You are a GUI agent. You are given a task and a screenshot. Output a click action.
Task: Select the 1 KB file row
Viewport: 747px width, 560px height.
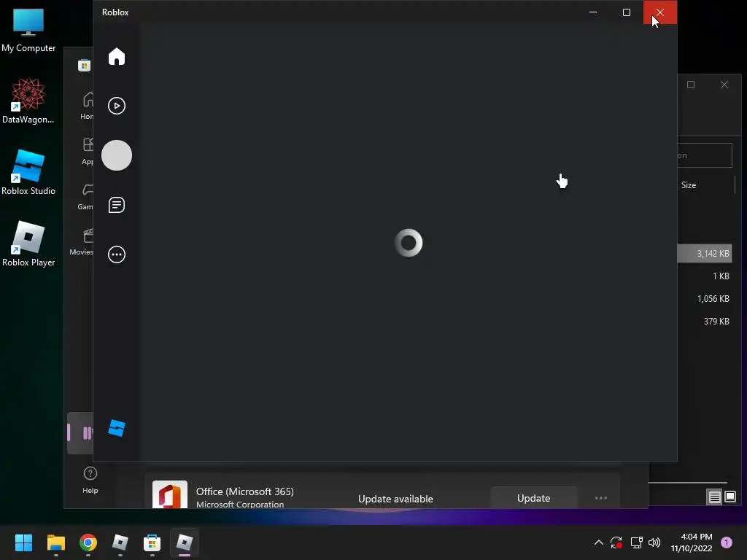(705, 276)
